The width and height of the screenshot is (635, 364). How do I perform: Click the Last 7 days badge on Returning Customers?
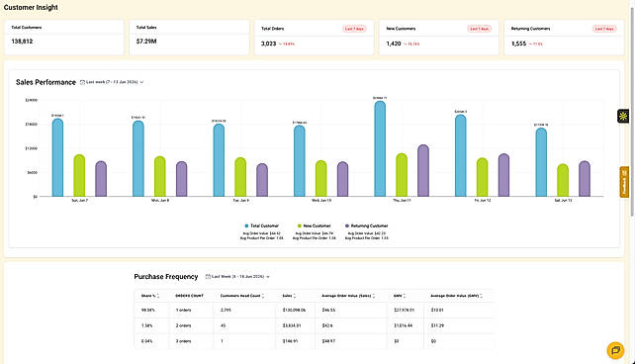[x=604, y=29]
